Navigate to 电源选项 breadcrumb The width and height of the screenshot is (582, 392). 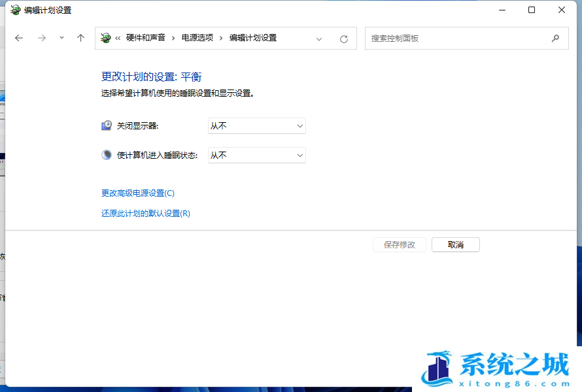point(197,38)
